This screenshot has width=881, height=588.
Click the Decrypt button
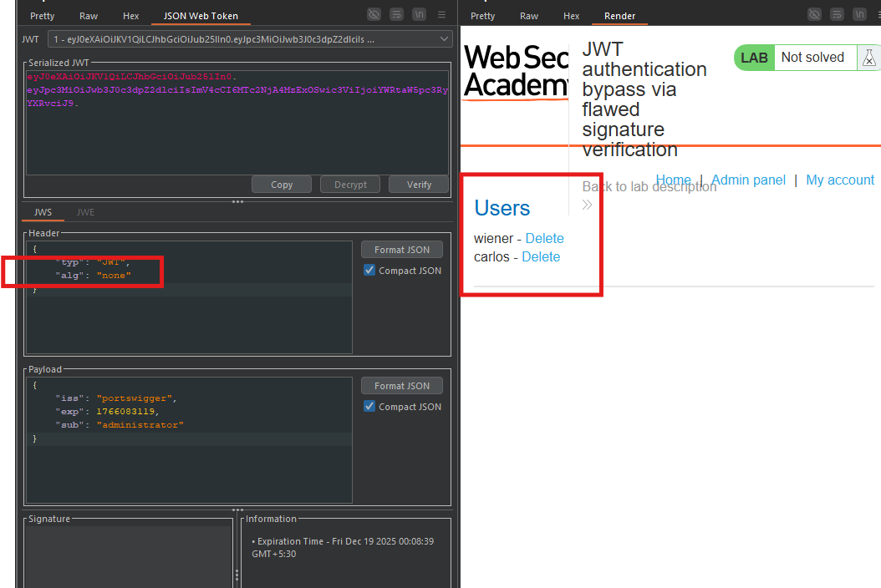(x=350, y=185)
